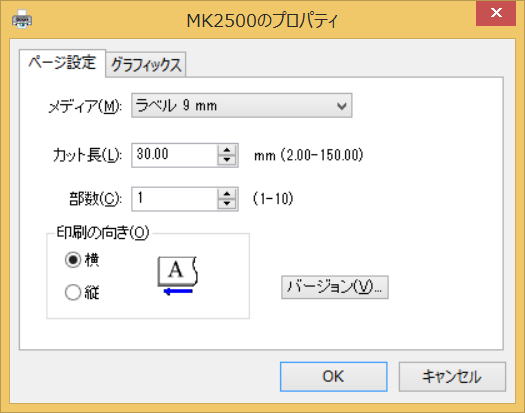Switch to the グラフィックス tab
Image resolution: width=525 pixels, height=413 pixels.
tap(146, 65)
